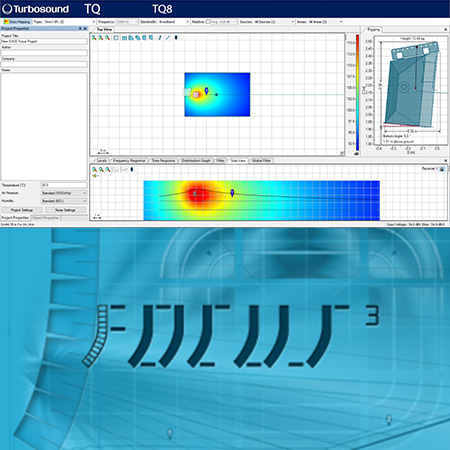Open the Time Response tab
Image resolution: width=450 pixels, height=450 pixels.
pos(163,161)
